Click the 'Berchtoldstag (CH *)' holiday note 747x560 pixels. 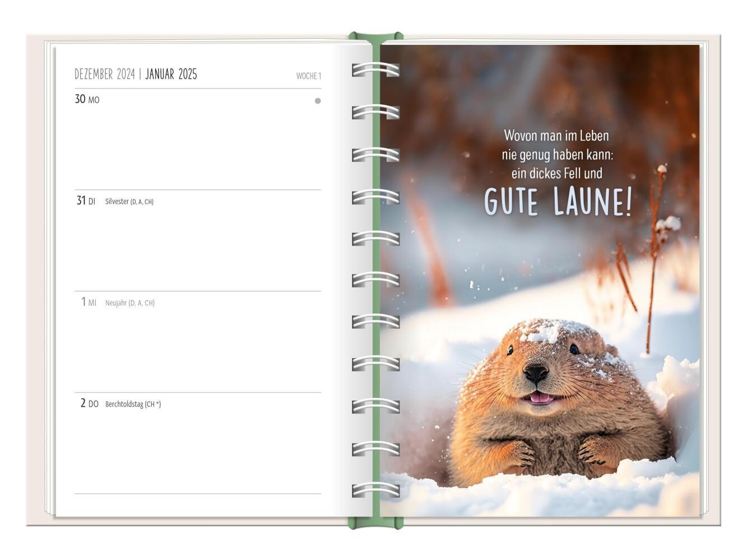pyautogui.click(x=133, y=404)
